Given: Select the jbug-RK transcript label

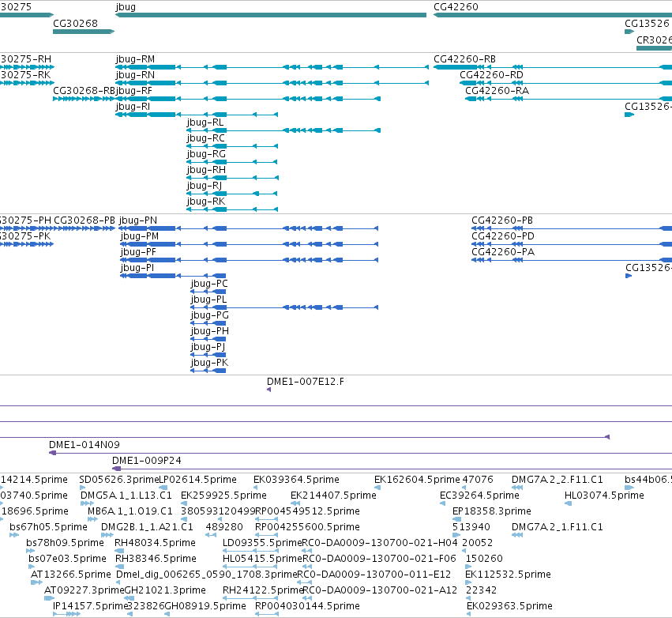Looking at the screenshot, I should click(206, 202).
